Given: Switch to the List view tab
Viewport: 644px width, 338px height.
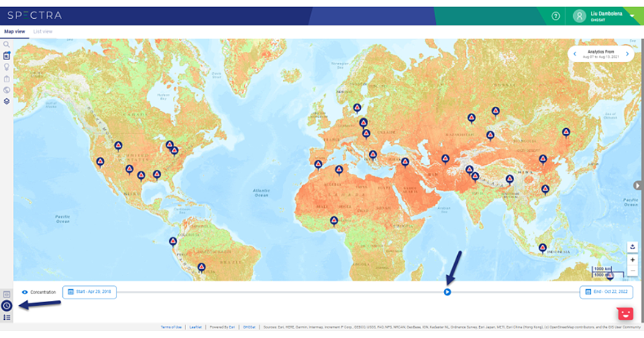Looking at the screenshot, I should (x=43, y=32).
